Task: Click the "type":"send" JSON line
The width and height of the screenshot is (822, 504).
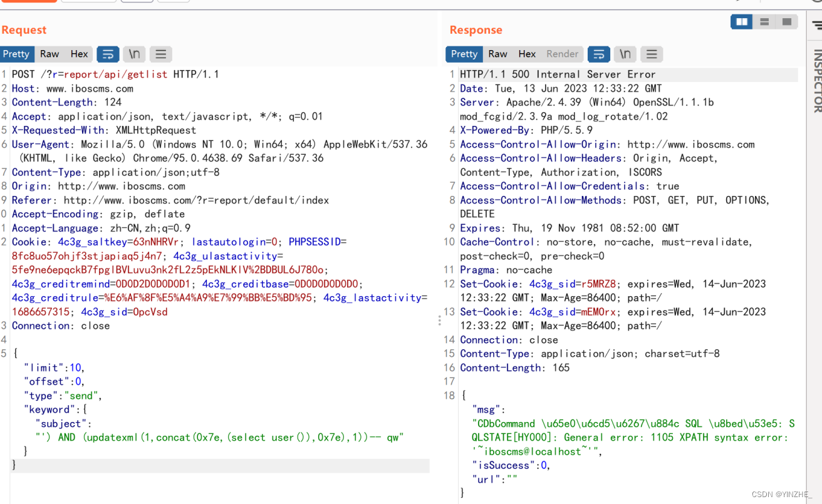Action: click(x=63, y=396)
